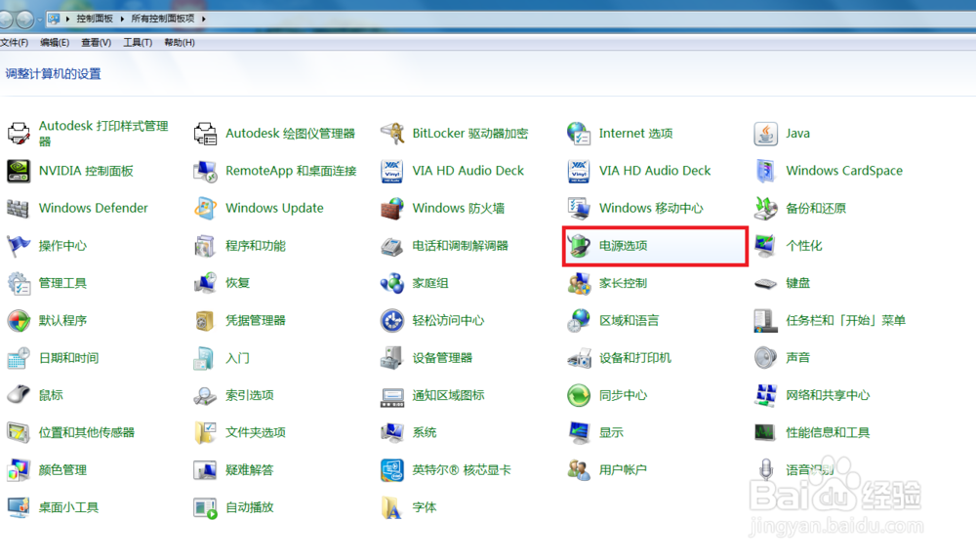This screenshot has width=976, height=560.
Task: Click the 备份和还原 icon
Action: 765,208
